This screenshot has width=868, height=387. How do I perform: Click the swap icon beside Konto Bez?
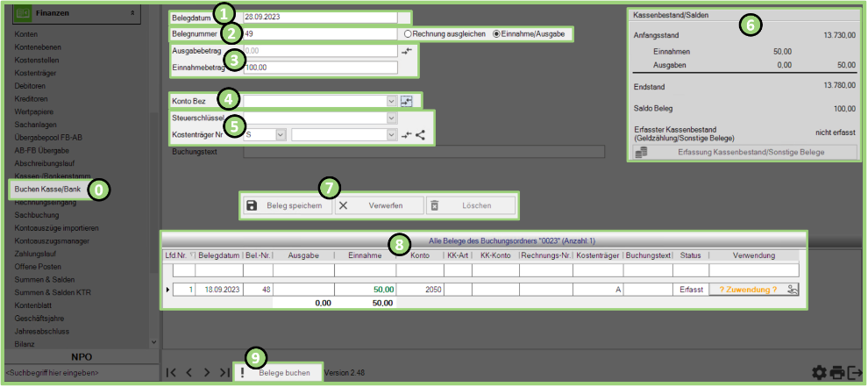point(406,101)
